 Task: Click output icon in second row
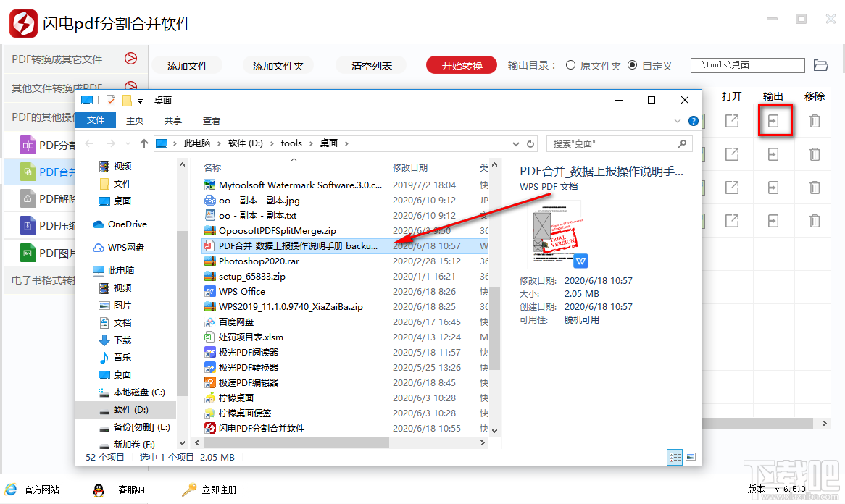pyautogui.click(x=773, y=154)
